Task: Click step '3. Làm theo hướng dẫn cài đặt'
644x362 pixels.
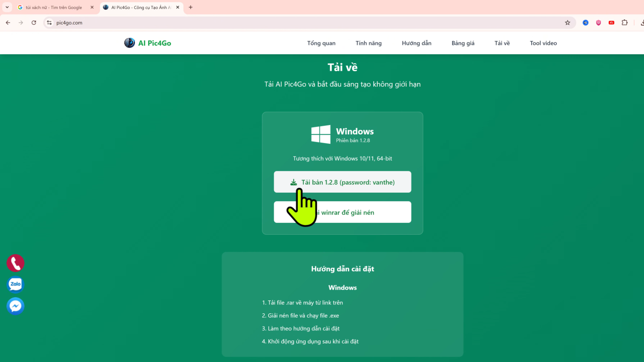Action: coord(301,328)
